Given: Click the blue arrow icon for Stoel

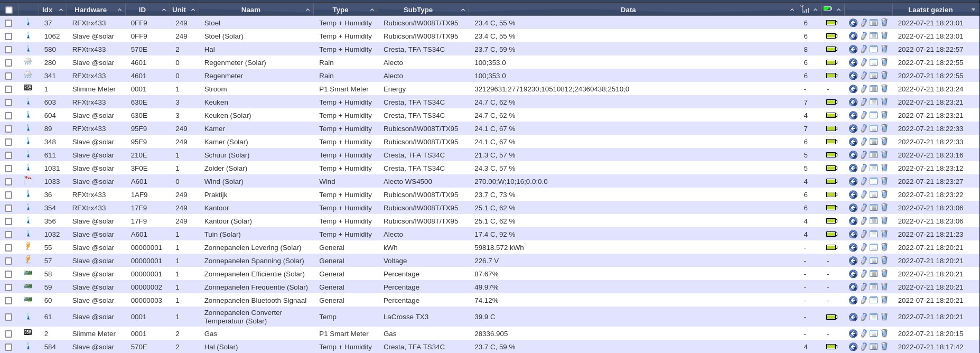Looking at the screenshot, I should tap(853, 23).
